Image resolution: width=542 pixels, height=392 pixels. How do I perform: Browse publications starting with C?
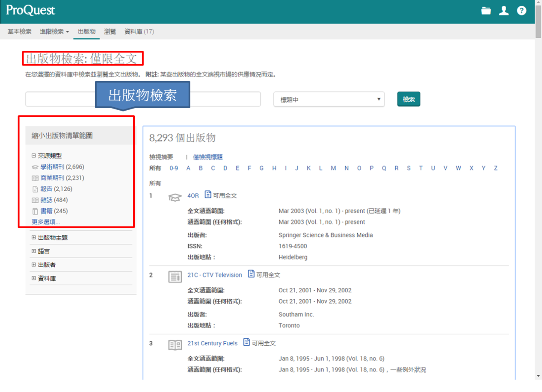213,168
